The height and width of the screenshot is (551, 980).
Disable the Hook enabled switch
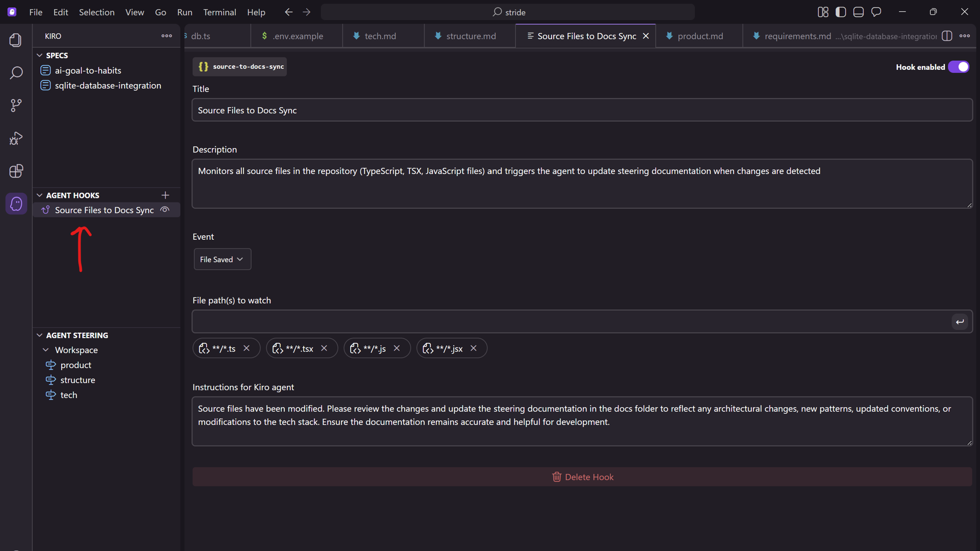pos(959,67)
